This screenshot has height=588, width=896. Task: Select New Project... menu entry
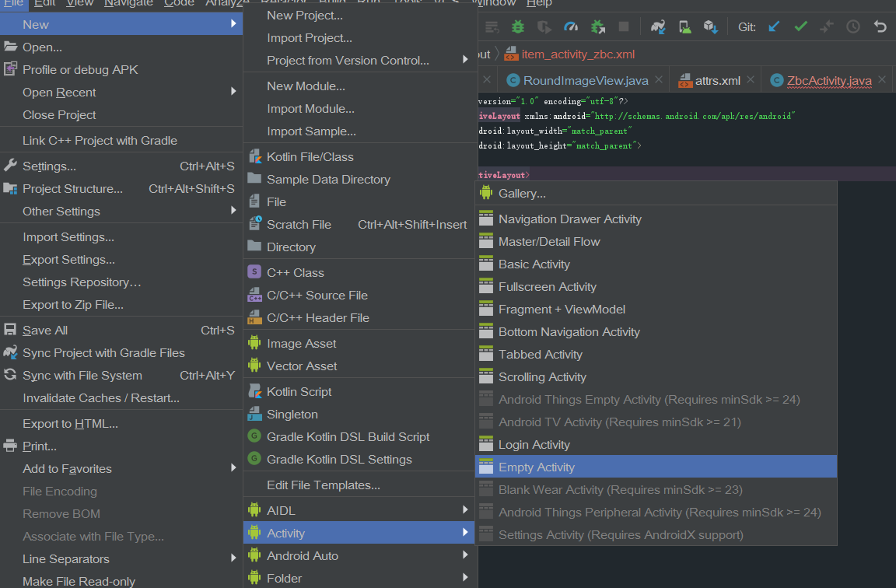tap(359, 16)
